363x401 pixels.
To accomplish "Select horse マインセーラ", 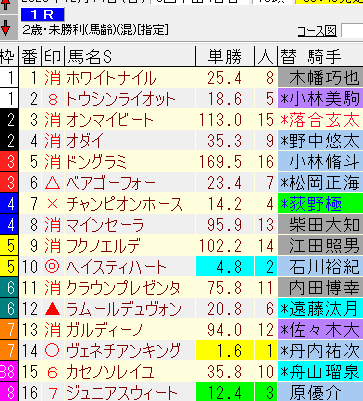I will [x=105, y=225].
